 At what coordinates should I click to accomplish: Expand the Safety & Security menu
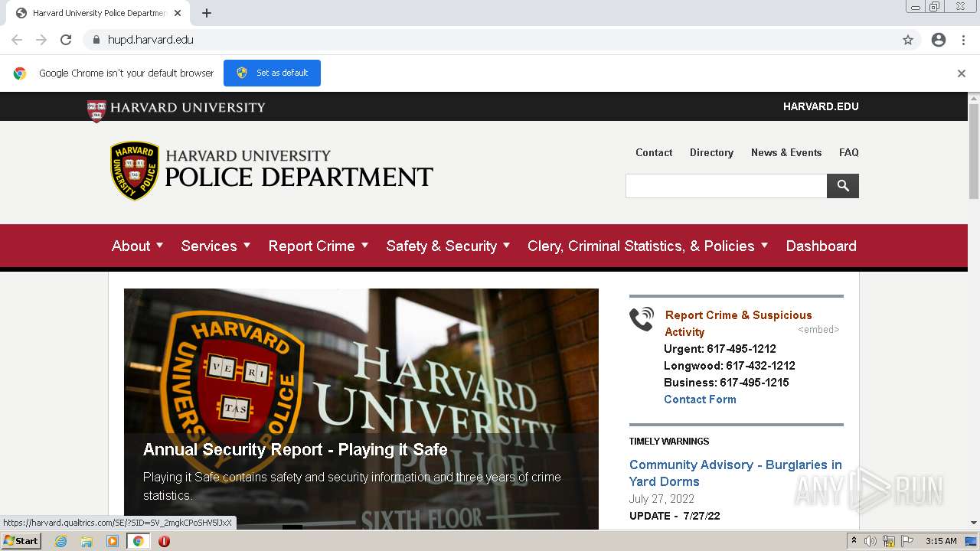[x=448, y=246]
